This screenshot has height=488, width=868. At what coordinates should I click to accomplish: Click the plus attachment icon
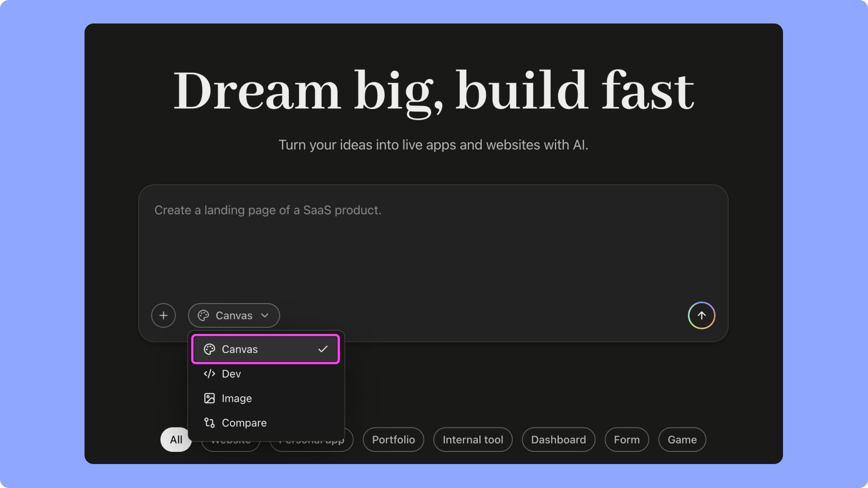click(163, 315)
